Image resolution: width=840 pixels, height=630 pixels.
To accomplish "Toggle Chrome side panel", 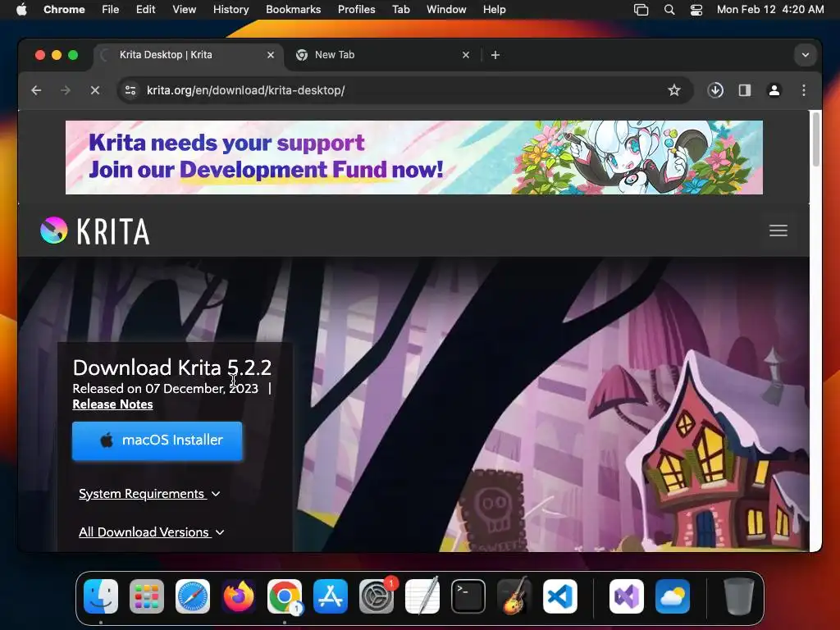I will click(x=745, y=90).
